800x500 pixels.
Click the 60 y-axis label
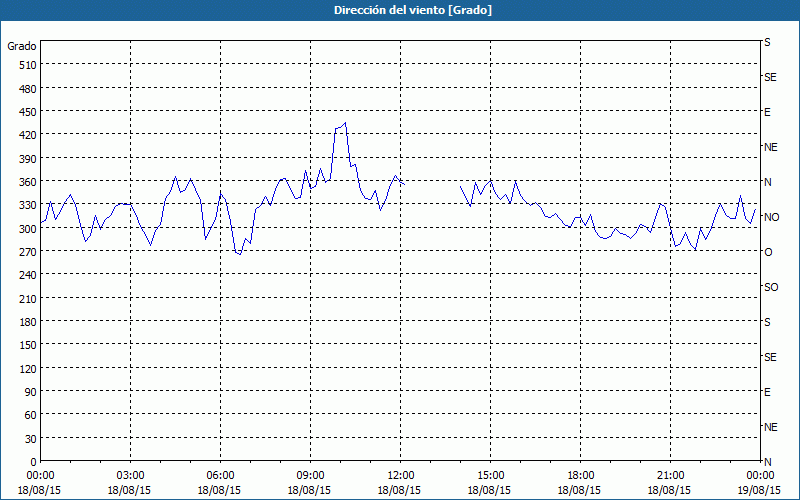(31, 415)
